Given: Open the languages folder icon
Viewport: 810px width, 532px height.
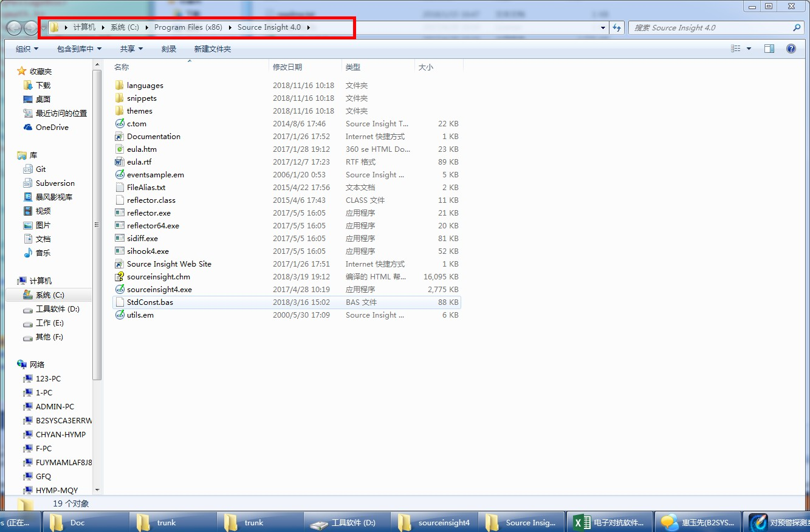Looking at the screenshot, I should [x=120, y=86].
